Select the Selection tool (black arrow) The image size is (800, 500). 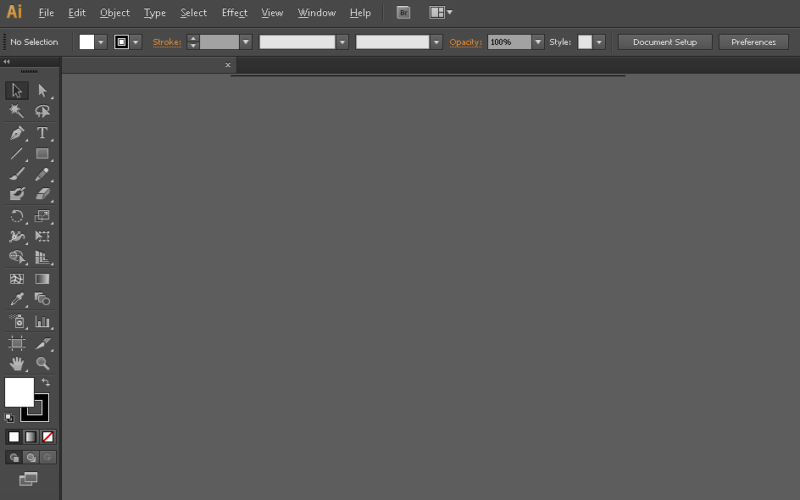pos(17,91)
